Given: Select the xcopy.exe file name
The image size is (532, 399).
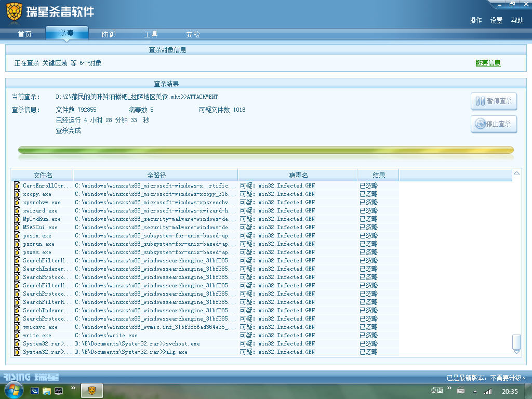Looking at the screenshot, I should [x=37, y=194].
